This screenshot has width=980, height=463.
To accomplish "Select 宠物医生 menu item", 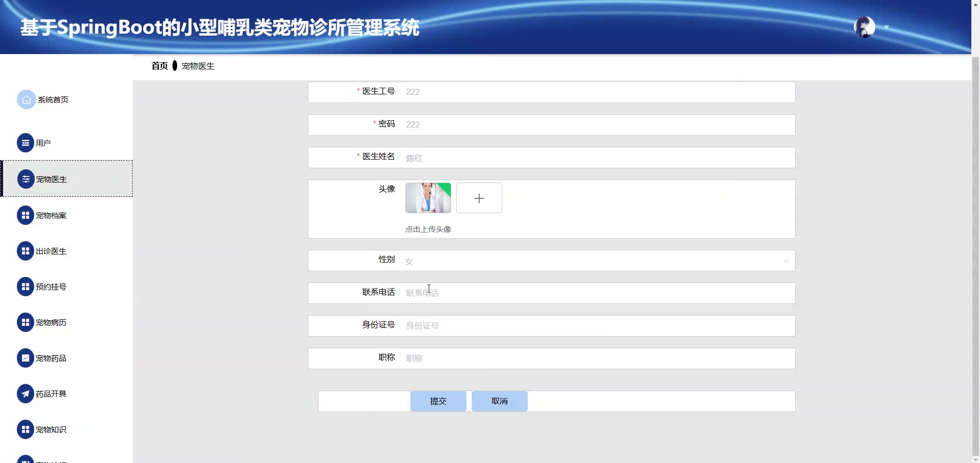I will coord(66,179).
